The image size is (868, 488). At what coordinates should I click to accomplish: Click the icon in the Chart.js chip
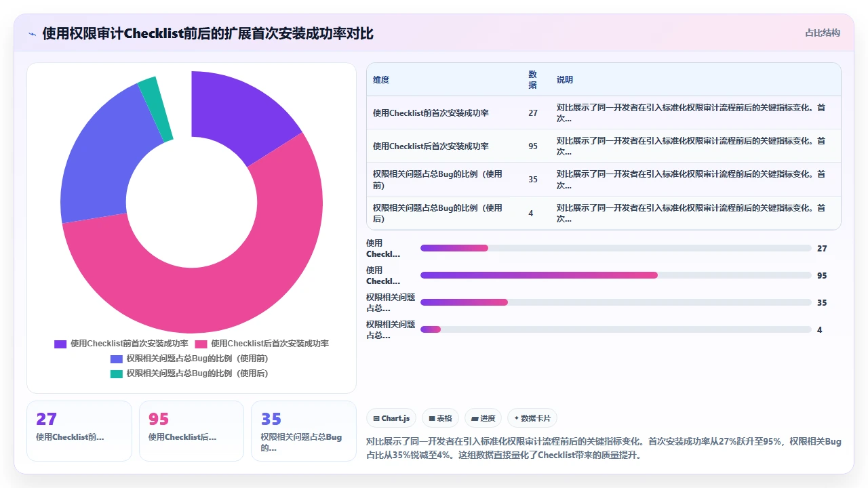tap(376, 419)
